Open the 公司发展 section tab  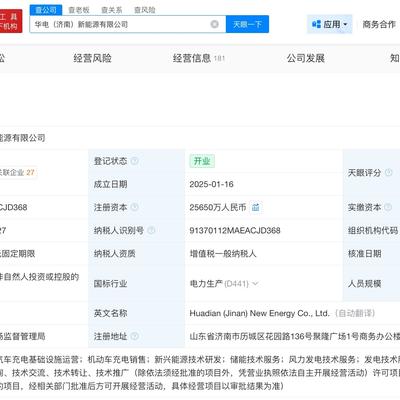(x=306, y=58)
